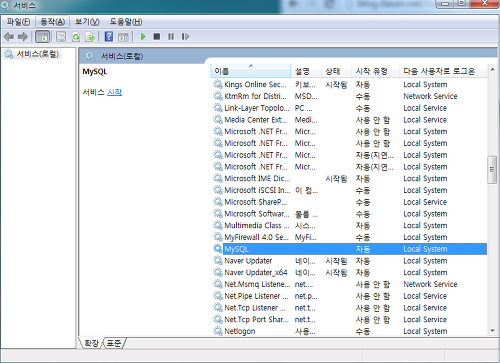Screen dimensions: 500x363
Task: Click the 시작 link to start MySQL service
Action: tap(114, 92)
